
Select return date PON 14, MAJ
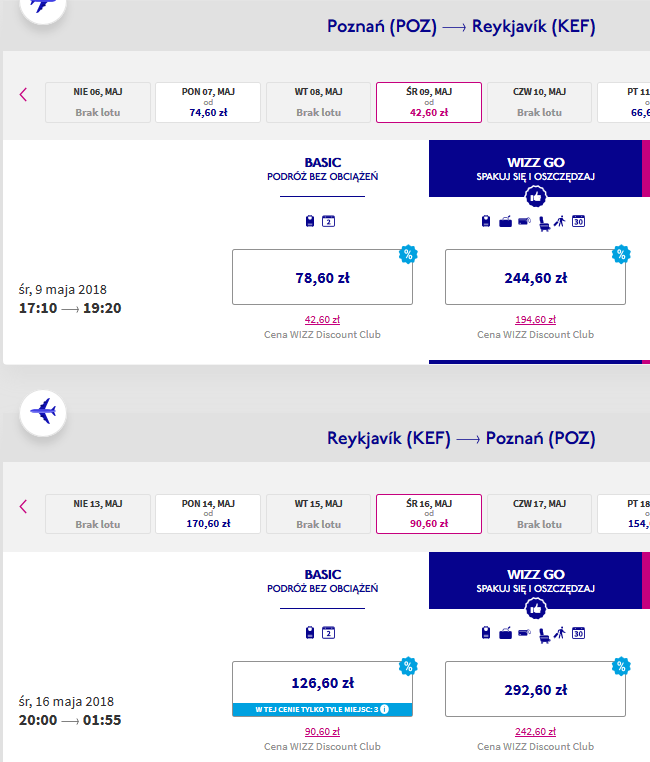[x=208, y=514]
